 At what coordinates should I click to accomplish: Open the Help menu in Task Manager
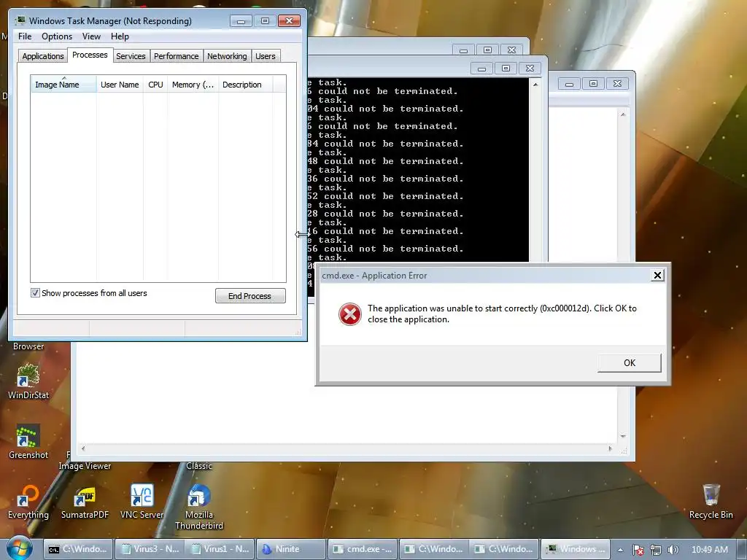(120, 36)
